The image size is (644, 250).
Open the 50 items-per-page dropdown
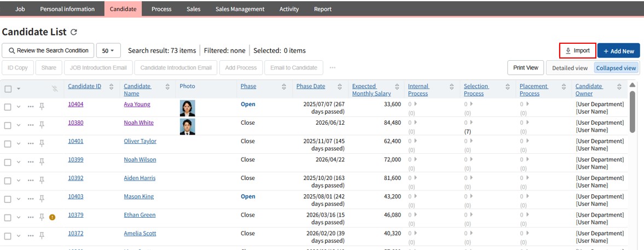(x=108, y=50)
